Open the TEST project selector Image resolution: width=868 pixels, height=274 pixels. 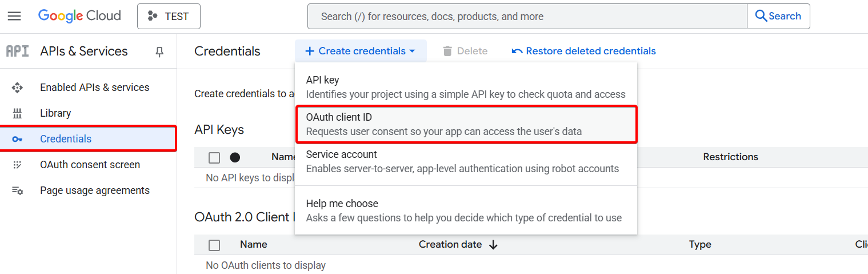169,16
